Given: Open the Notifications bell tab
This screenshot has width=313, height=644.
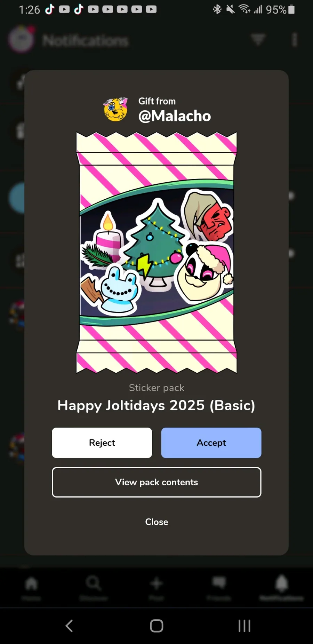Looking at the screenshot, I should [281, 583].
